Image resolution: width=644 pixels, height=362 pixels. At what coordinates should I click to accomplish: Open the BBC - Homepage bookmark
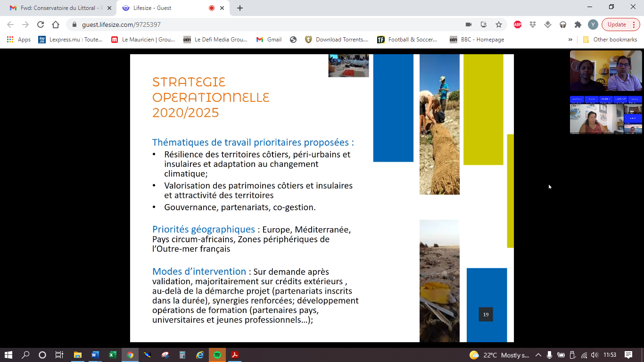point(477,40)
